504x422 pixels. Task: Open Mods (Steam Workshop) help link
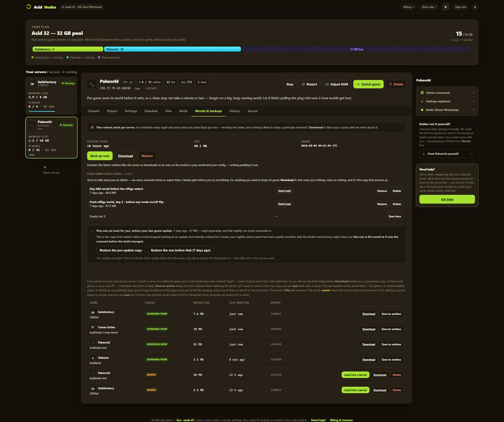click(447, 110)
